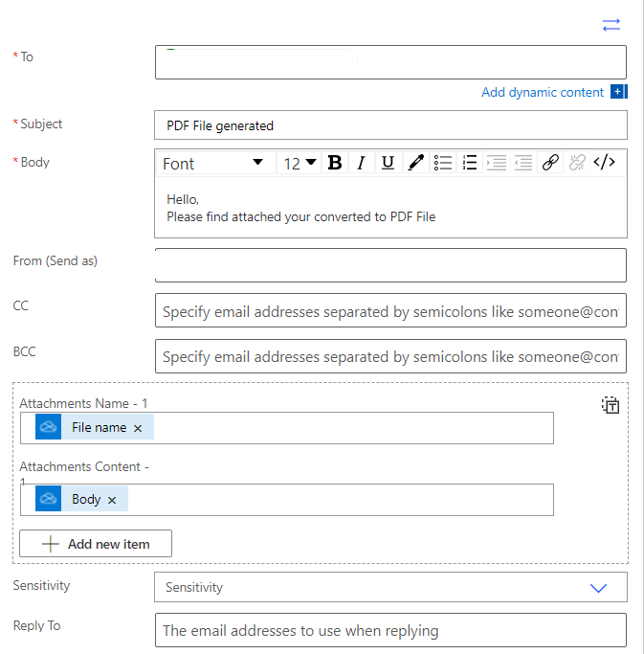The width and height of the screenshot is (644, 654).
Task: Toggle underline text formatting
Action: (x=388, y=163)
